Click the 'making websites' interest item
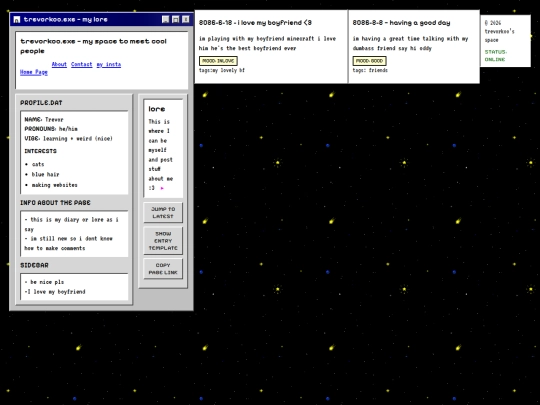This screenshot has height=405, width=540. pos(54,185)
